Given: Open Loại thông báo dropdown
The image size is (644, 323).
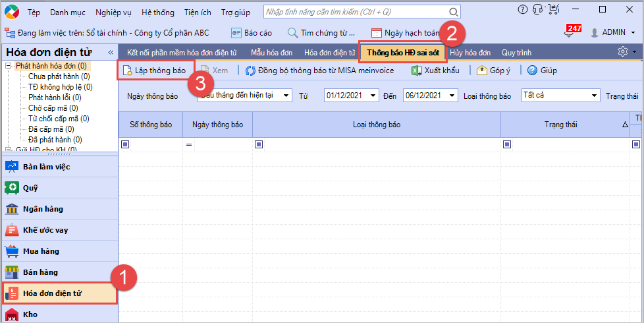Looking at the screenshot, I should click(x=593, y=96).
